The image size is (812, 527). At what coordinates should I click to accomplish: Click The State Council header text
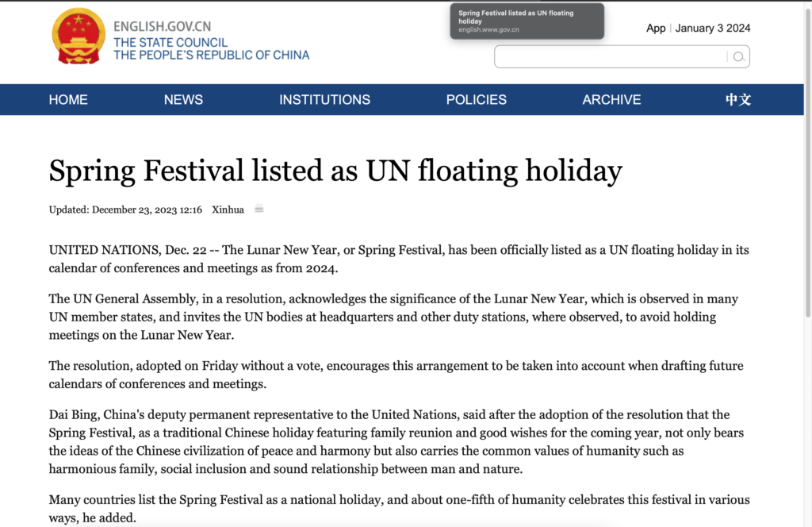(170, 43)
